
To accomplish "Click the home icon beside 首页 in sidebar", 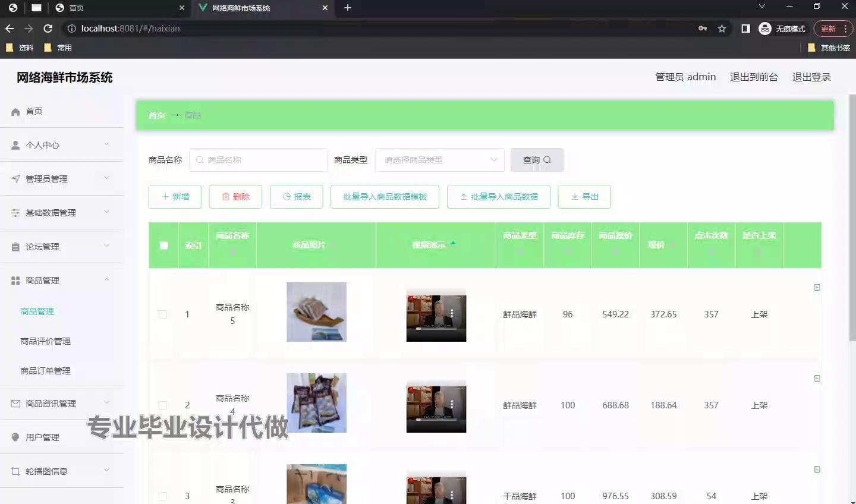I will (x=15, y=112).
